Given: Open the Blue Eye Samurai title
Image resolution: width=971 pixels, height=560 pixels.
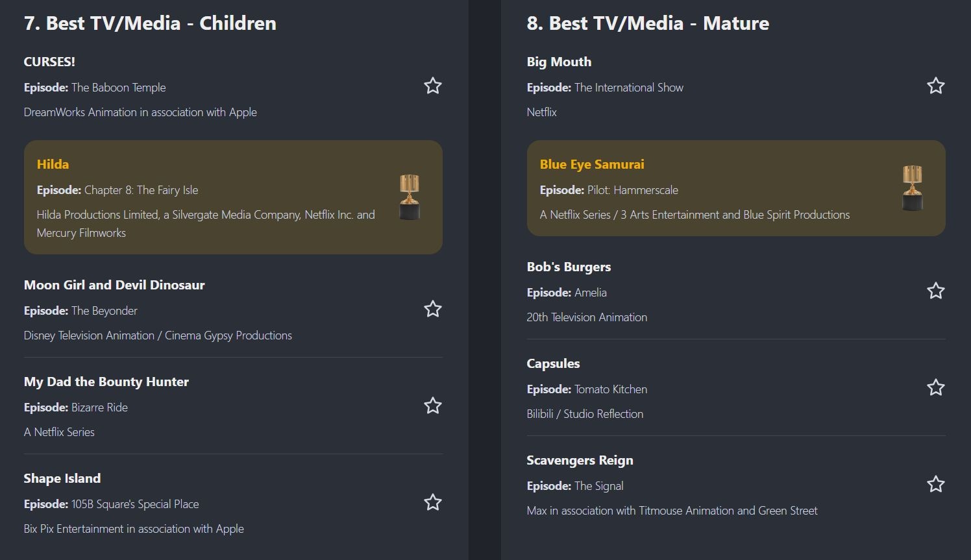Looking at the screenshot, I should (x=592, y=164).
